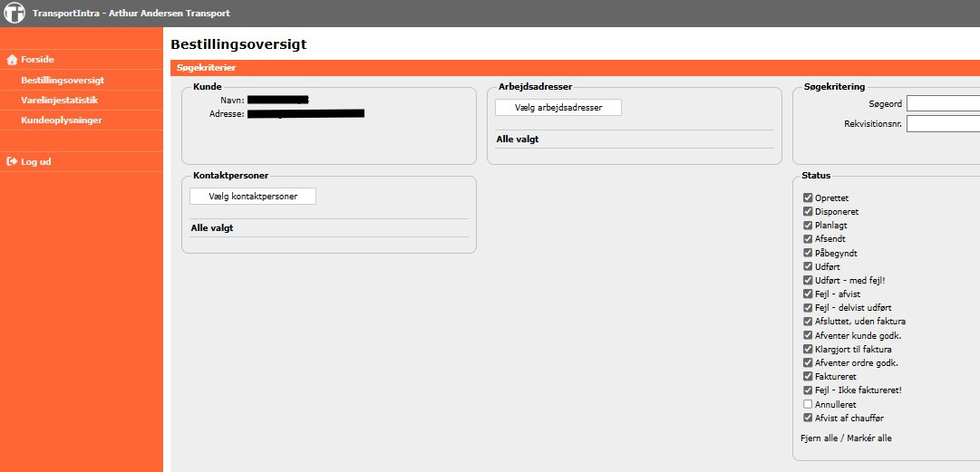
Task: Focus the Rekvisitionsnr. input field
Action: (x=943, y=124)
